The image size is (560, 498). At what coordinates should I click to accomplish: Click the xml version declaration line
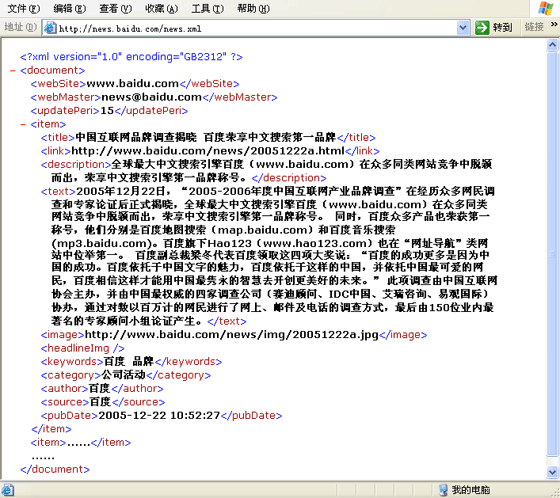(131, 57)
